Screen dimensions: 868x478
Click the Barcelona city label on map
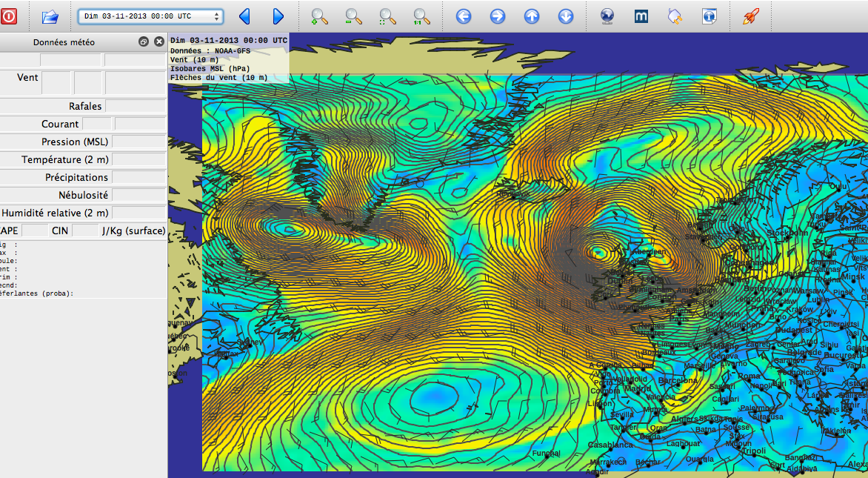coord(678,380)
